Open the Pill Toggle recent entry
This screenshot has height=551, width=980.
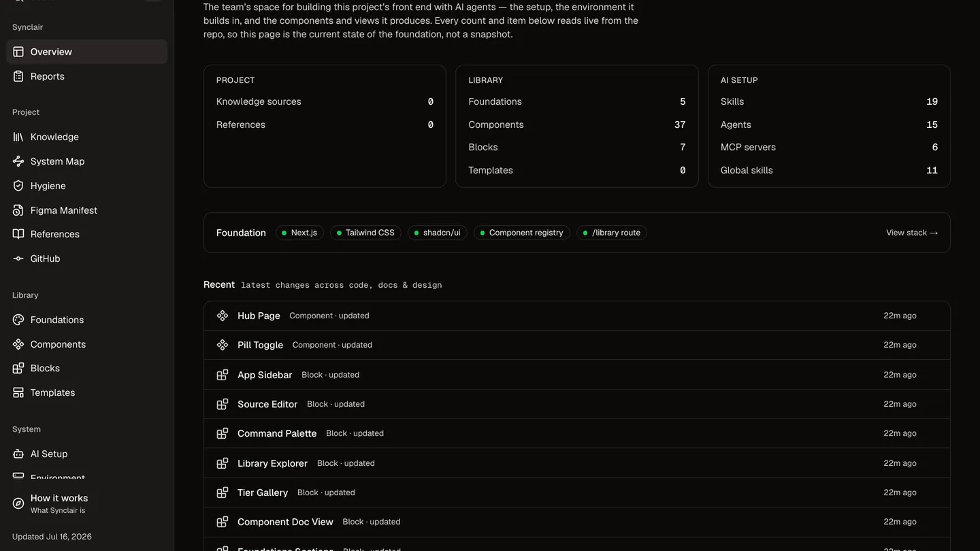pos(577,345)
